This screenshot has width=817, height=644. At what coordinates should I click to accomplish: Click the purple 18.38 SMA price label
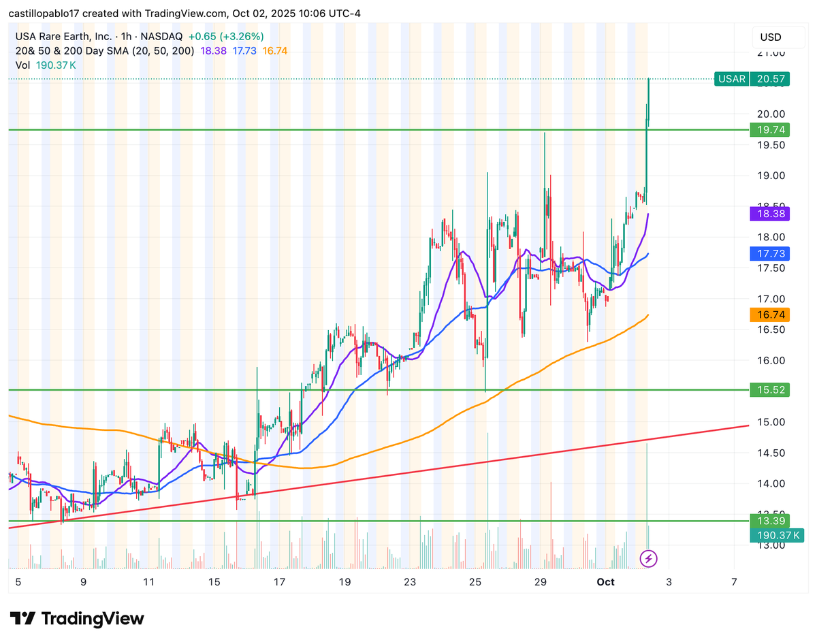pyautogui.click(x=770, y=213)
